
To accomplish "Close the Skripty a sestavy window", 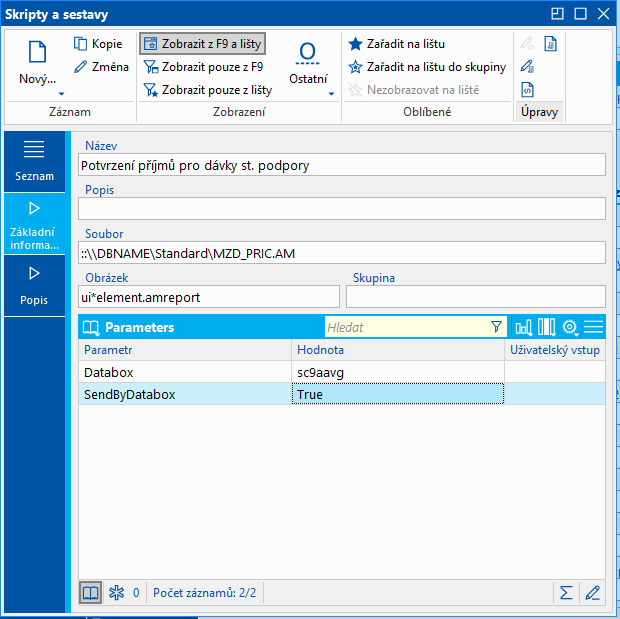I will click(603, 14).
